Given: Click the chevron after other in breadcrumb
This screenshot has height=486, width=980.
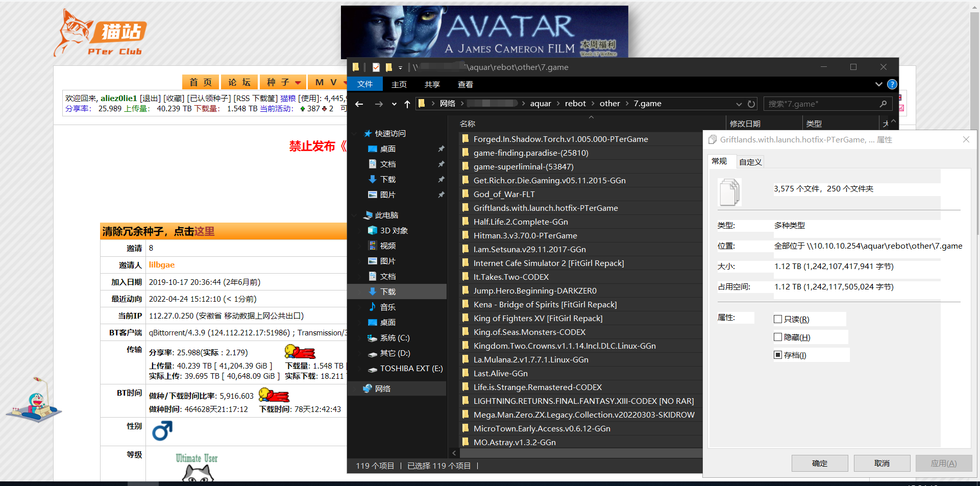Looking at the screenshot, I should [627, 104].
